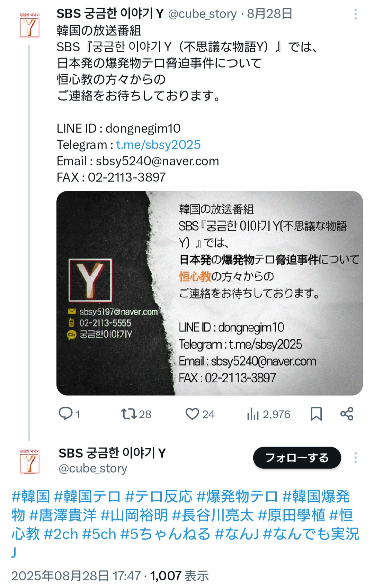This screenshot has width=374, height=588.
Task: Bookmark the first tweet
Action: [x=316, y=414]
